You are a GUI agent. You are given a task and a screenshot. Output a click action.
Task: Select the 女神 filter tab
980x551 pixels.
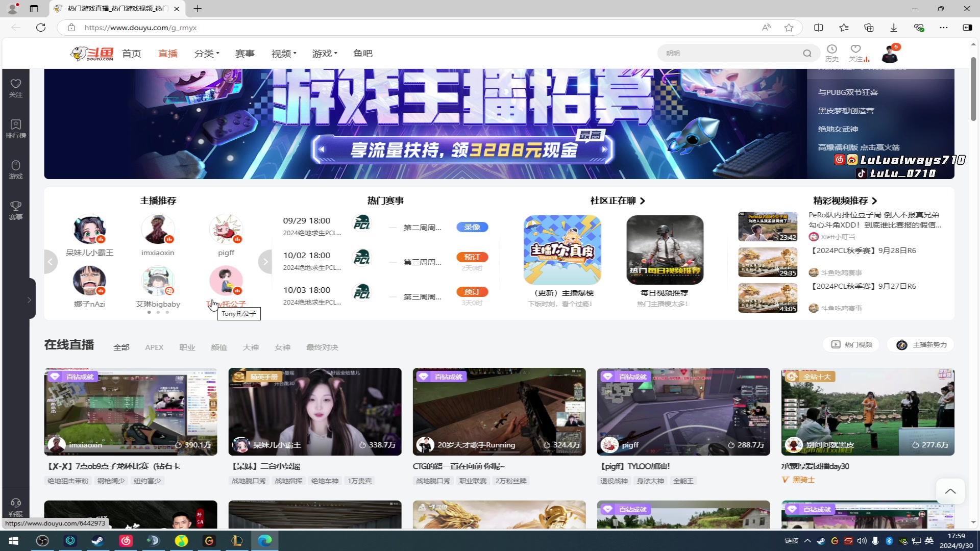pos(282,347)
